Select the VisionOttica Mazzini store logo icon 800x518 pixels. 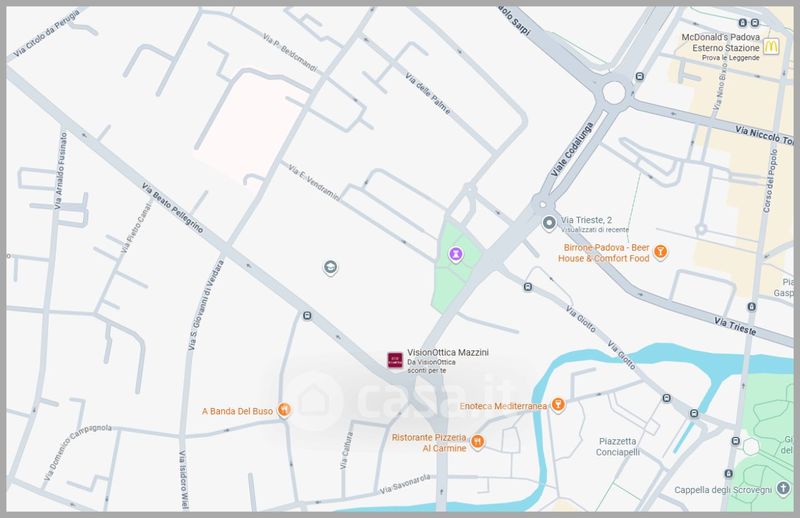pyautogui.click(x=394, y=359)
